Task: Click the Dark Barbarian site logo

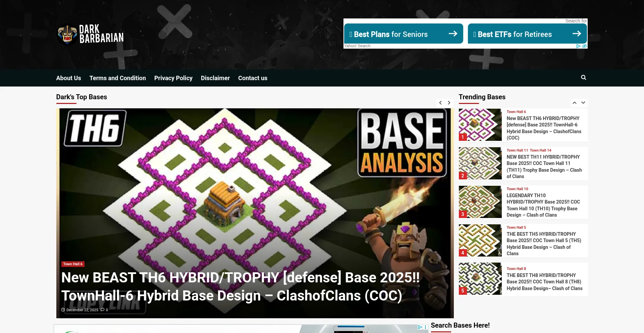Action: 91,34
